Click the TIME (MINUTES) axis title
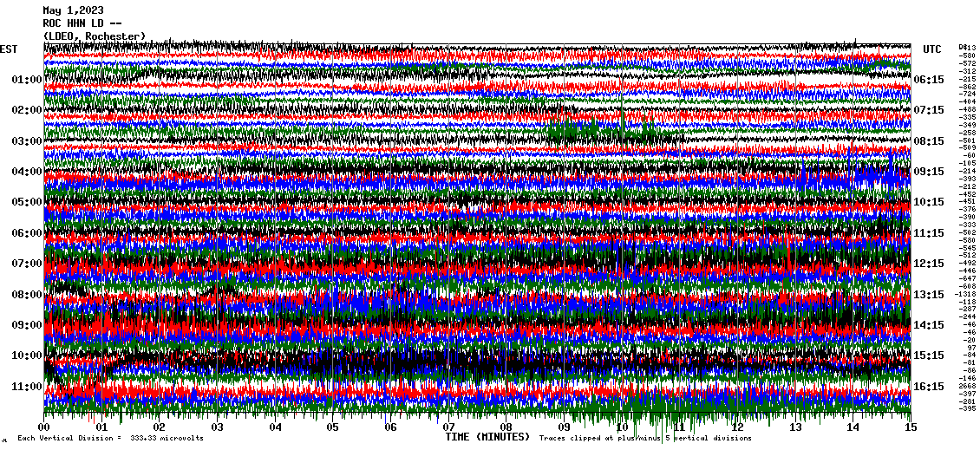The height and width of the screenshot is (450, 980). [x=487, y=438]
